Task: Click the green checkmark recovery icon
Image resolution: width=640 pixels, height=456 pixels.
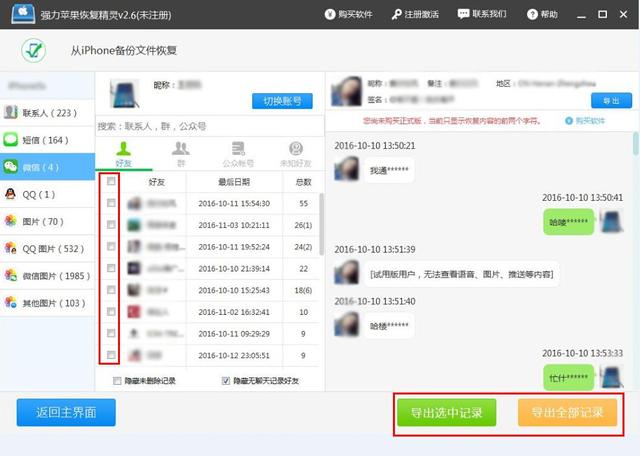Action: coord(33,50)
